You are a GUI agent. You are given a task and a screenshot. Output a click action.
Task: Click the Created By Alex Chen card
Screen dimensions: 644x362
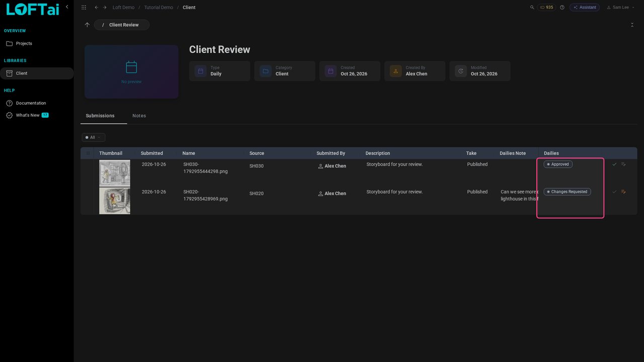click(x=415, y=71)
